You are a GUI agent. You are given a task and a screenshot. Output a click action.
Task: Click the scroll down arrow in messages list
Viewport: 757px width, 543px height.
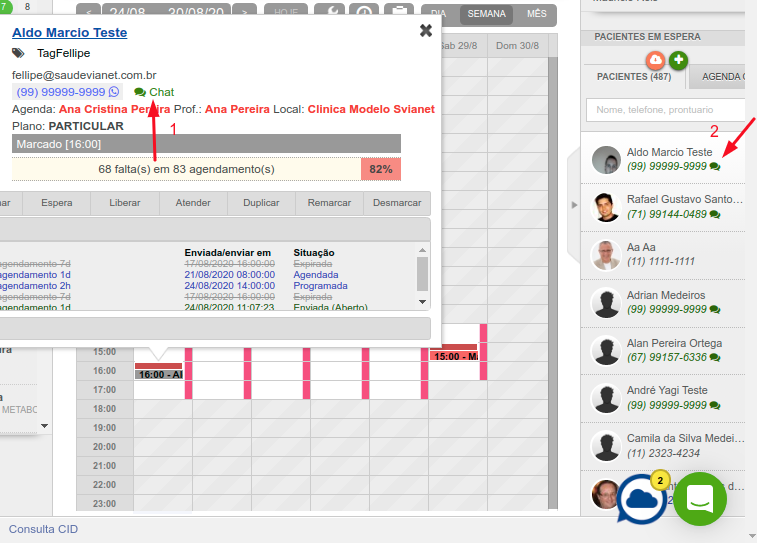pyautogui.click(x=422, y=302)
